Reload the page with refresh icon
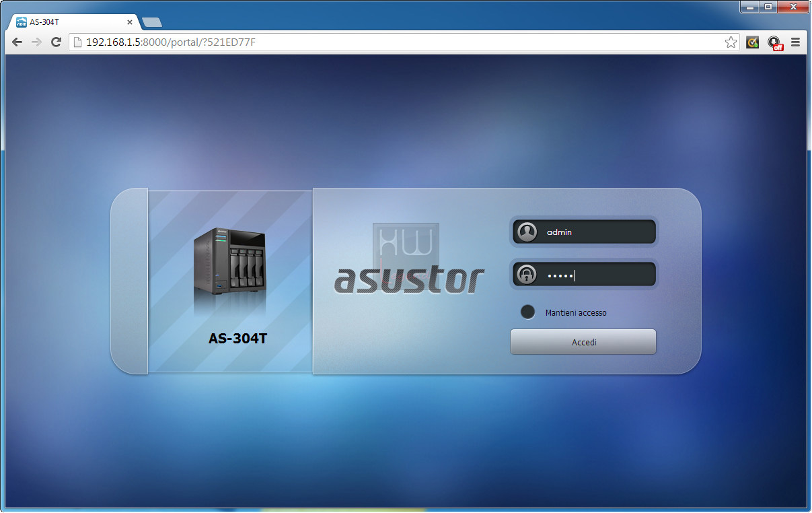The image size is (812, 513). click(x=57, y=42)
